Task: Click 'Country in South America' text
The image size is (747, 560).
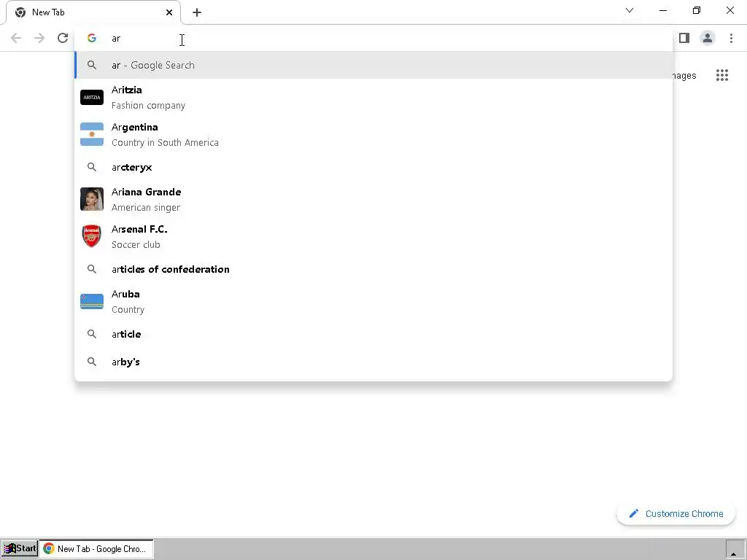Action: (165, 142)
